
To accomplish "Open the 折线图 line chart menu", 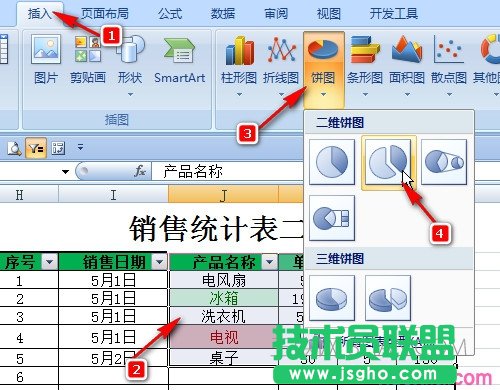I will pos(281,59).
